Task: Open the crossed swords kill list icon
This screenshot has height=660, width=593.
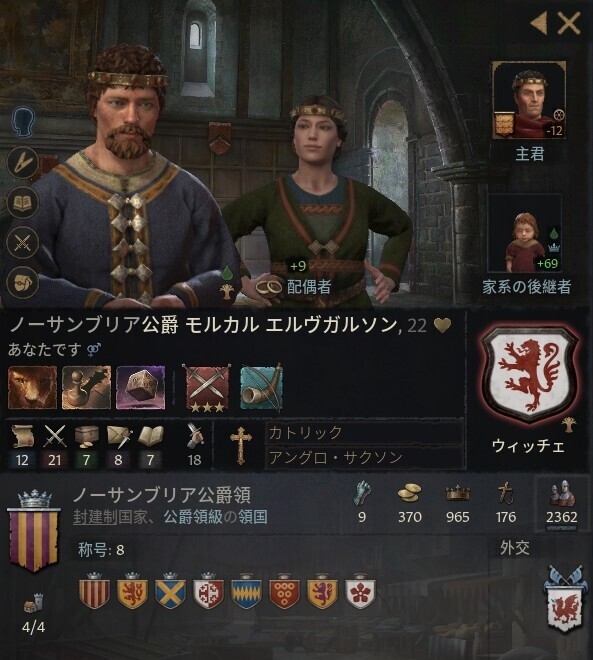Action: pyautogui.click(x=23, y=243)
